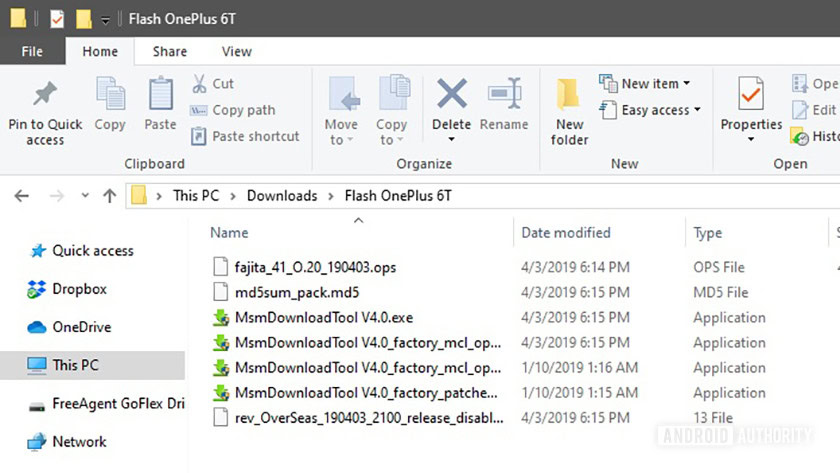
Task: Select rev_OverSeas_190403_2100_release file
Action: point(369,418)
